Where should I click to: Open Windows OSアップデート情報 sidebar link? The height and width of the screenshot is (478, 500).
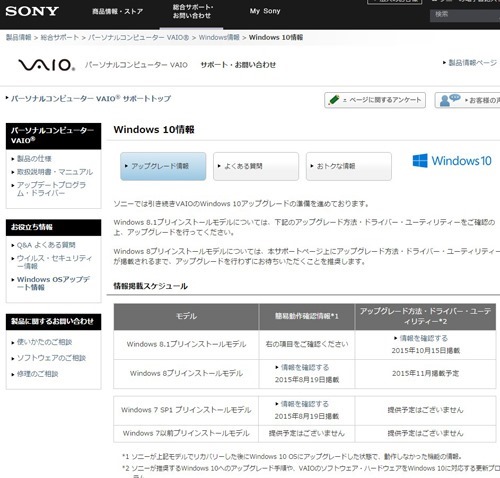[53, 283]
